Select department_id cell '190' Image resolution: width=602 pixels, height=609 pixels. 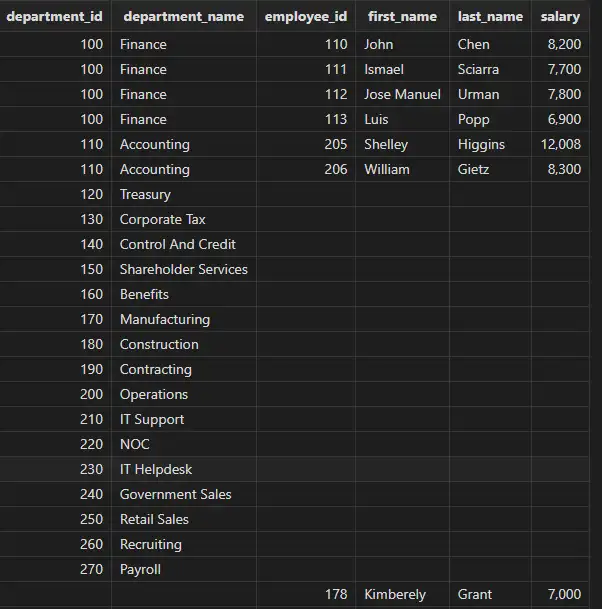55,369
